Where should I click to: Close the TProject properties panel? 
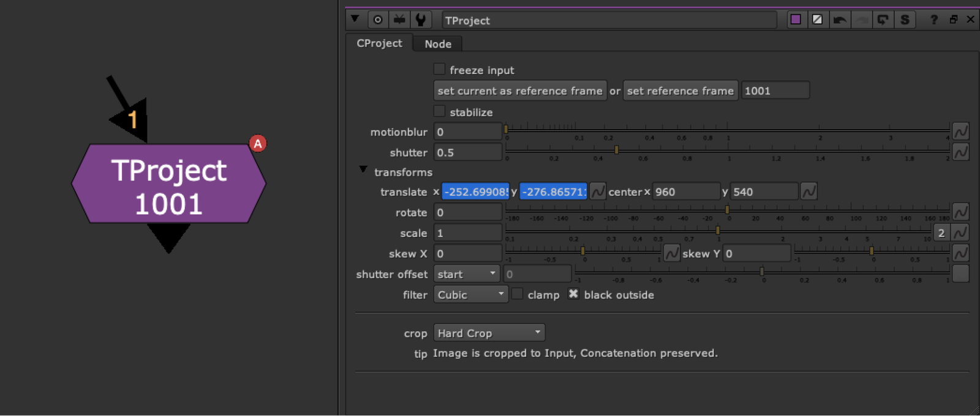coord(971,20)
